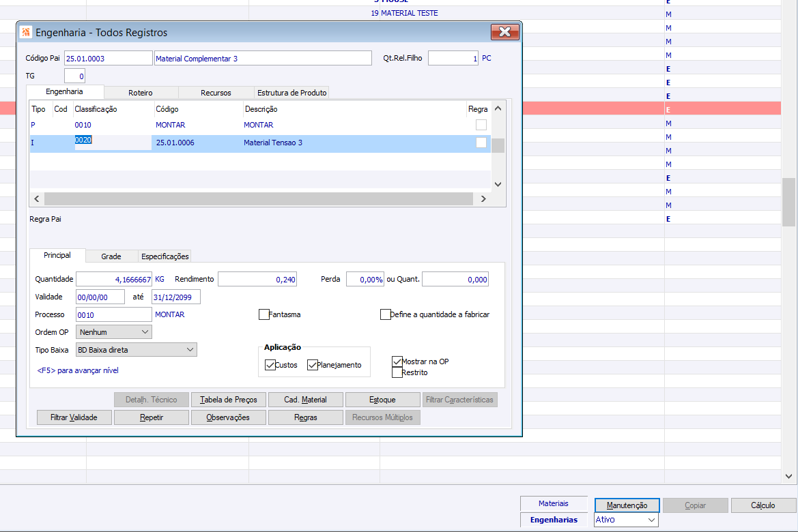Click the Código column header
The height and width of the screenshot is (532, 798).
(x=167, y=109)
